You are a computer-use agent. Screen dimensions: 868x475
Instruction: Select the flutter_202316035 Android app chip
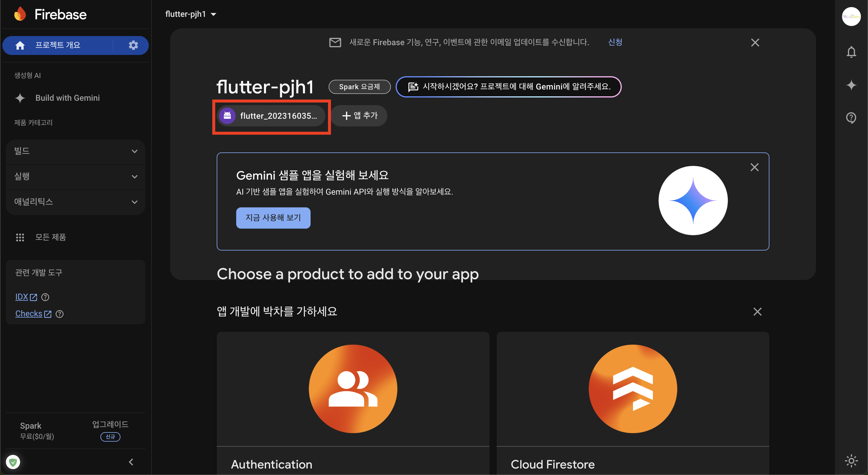coord(271,116)
